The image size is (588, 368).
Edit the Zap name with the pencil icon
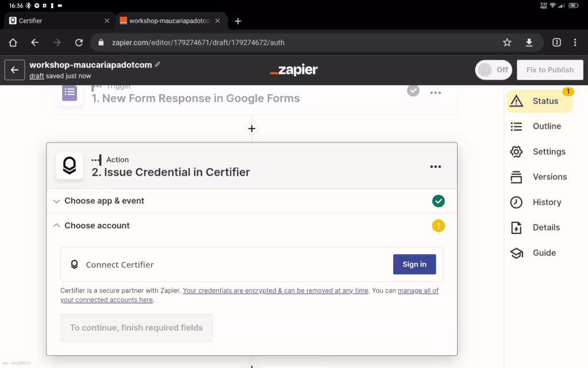pos(157,64)
